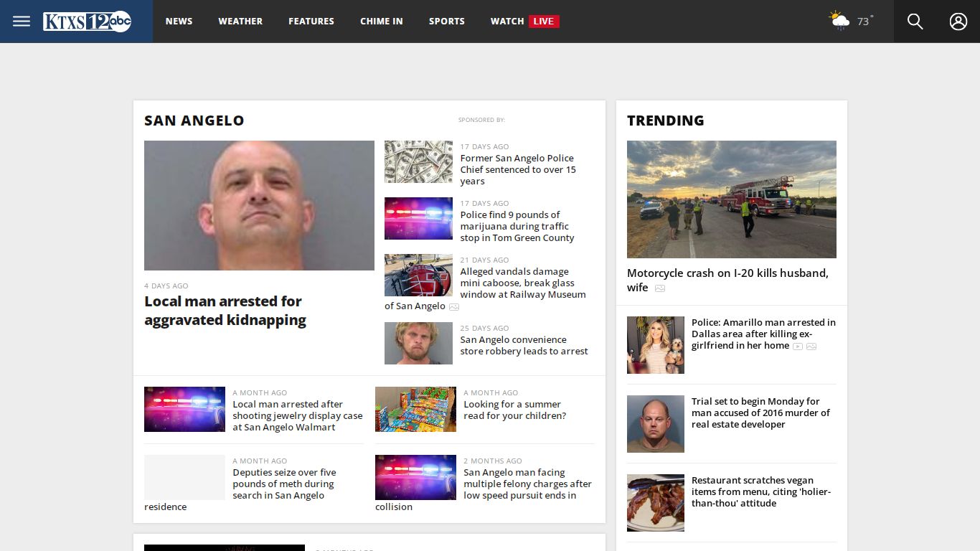This screenshot has width=980, height=551.
Task: Click police lights thumbnail beside Walmart story
Action: 184,409
